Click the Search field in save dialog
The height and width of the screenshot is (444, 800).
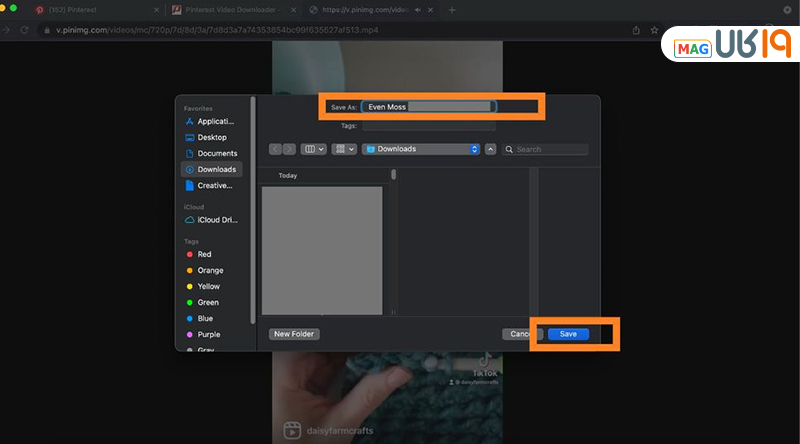click(546, 149)
